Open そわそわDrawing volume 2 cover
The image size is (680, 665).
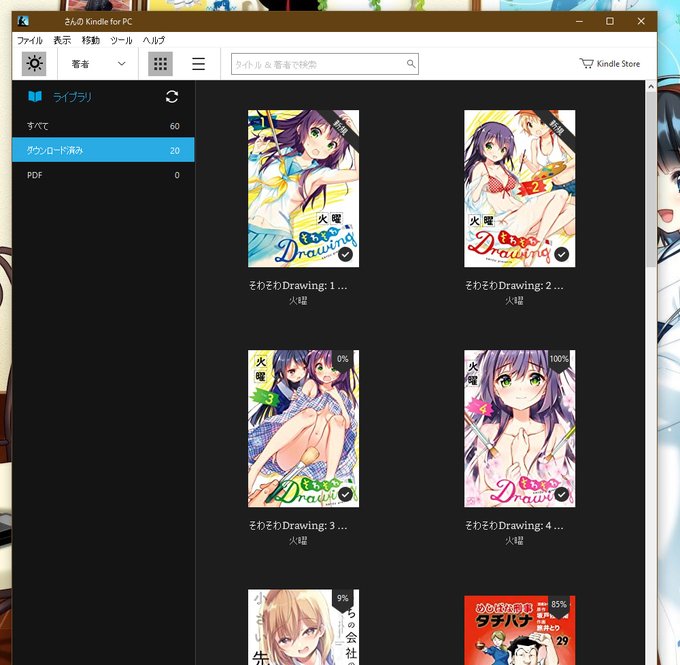click(x=520, y=188)
